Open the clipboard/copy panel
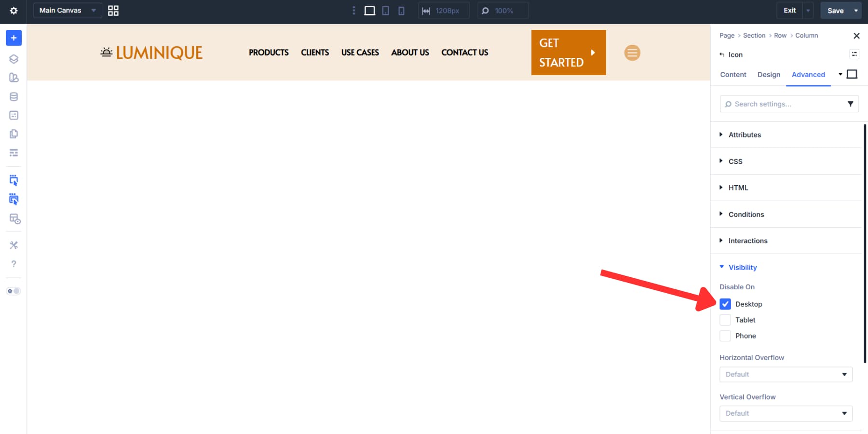The width and height of the screenshot is (868, 434). 14,134
